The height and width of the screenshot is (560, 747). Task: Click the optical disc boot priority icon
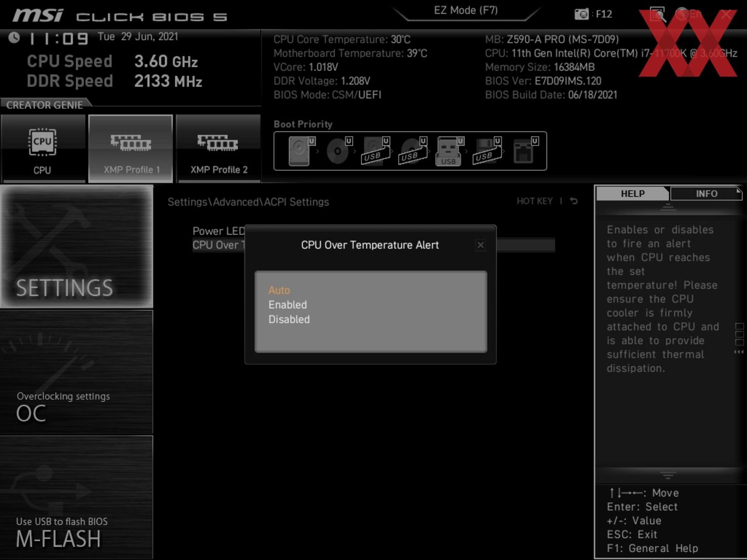[338, 151]
